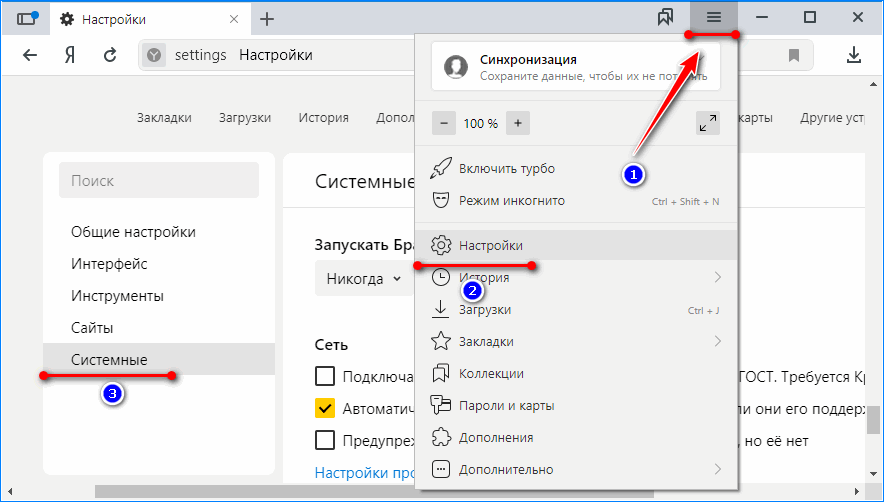The height and width of the screenshot is (502, 884).
Task: Click the site info icon in address bar
Action: click(x=154, y=55)
